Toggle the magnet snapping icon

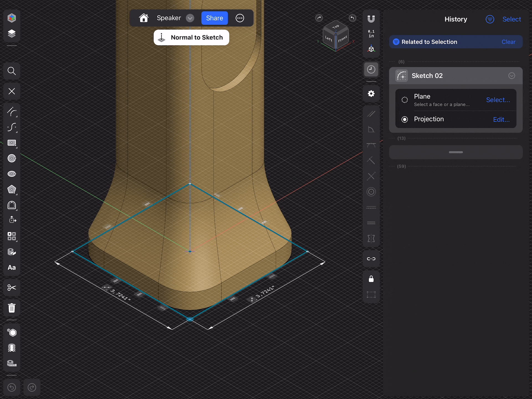[371, 19]
